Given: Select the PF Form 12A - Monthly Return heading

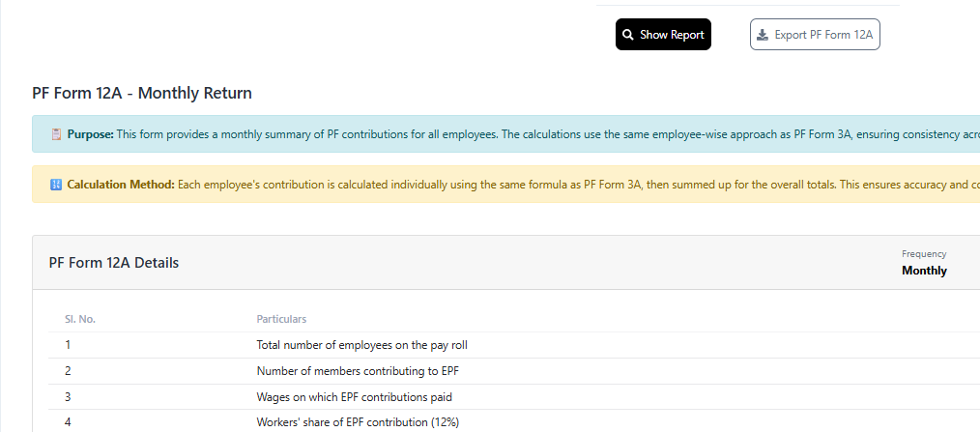Looking at the screenshot, I should coord(141,94).
